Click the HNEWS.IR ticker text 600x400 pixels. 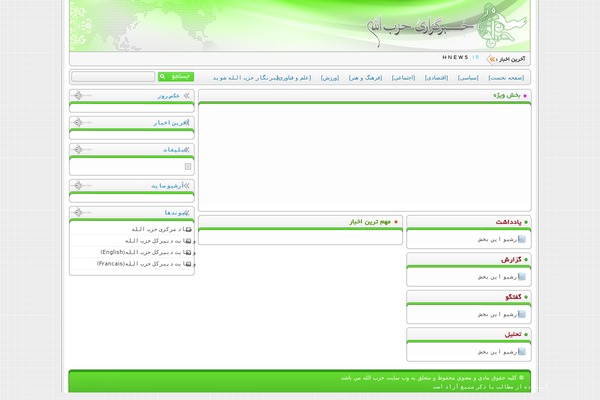461,57
